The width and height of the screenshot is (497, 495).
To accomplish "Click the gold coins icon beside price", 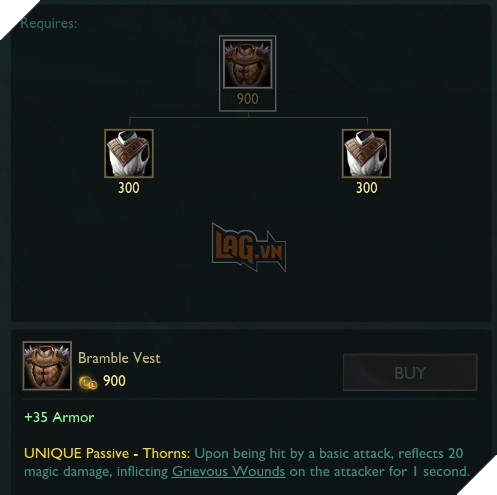I will click(x=88, y=382).
